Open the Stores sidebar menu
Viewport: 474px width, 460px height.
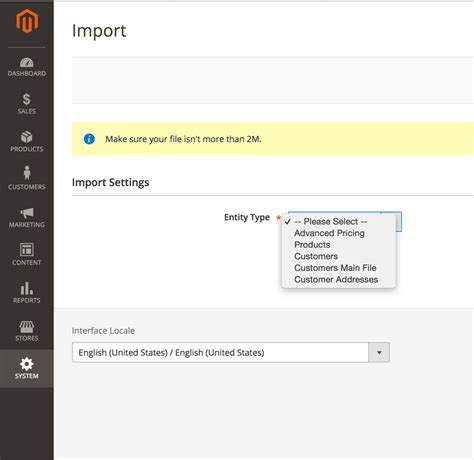(27, 331)
